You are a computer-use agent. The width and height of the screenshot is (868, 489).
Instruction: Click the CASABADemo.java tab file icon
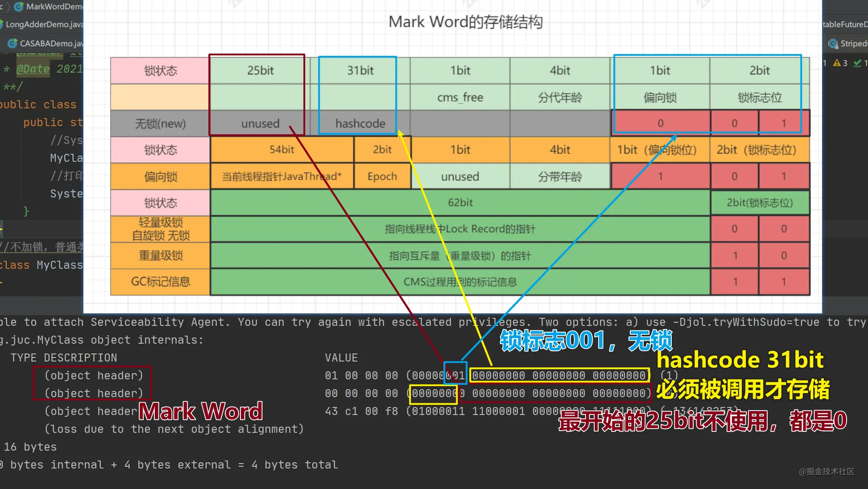click(12, 43)
